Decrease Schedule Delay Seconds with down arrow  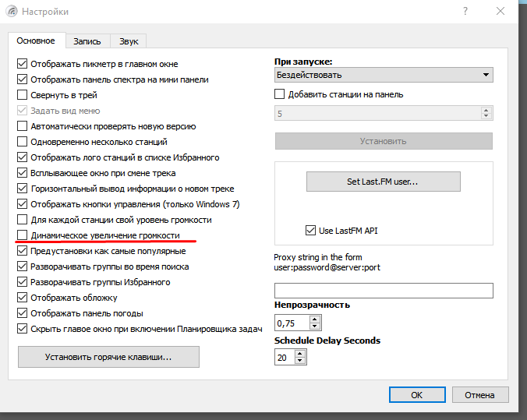301,361
